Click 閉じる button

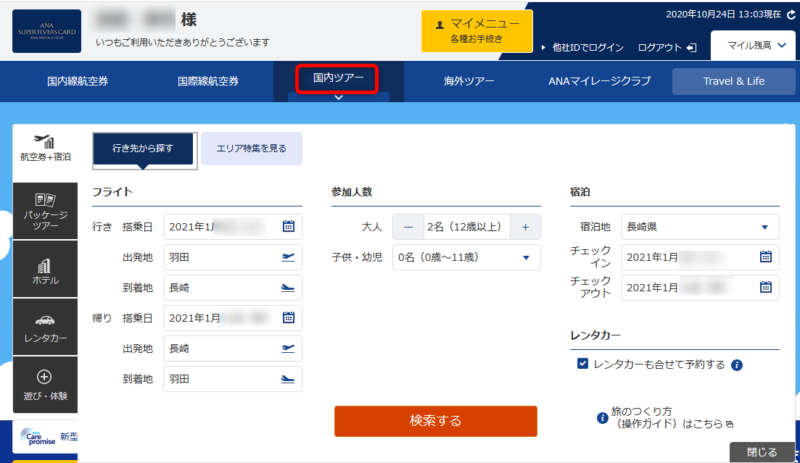(762, 452)
